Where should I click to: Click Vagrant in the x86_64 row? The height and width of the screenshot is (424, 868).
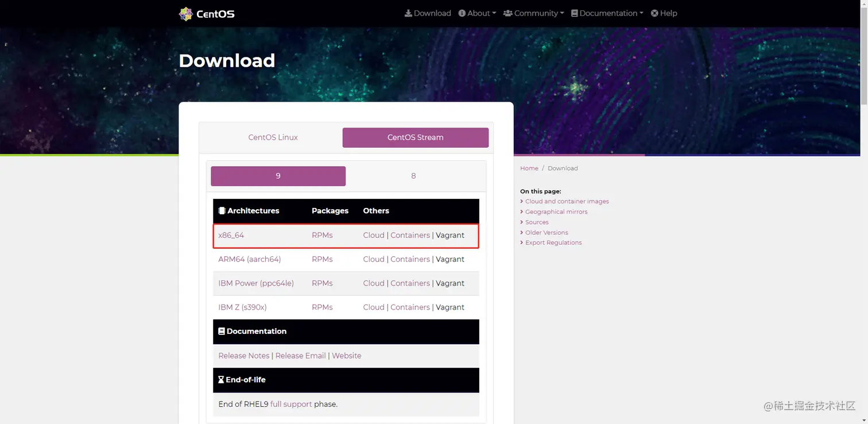450,235
